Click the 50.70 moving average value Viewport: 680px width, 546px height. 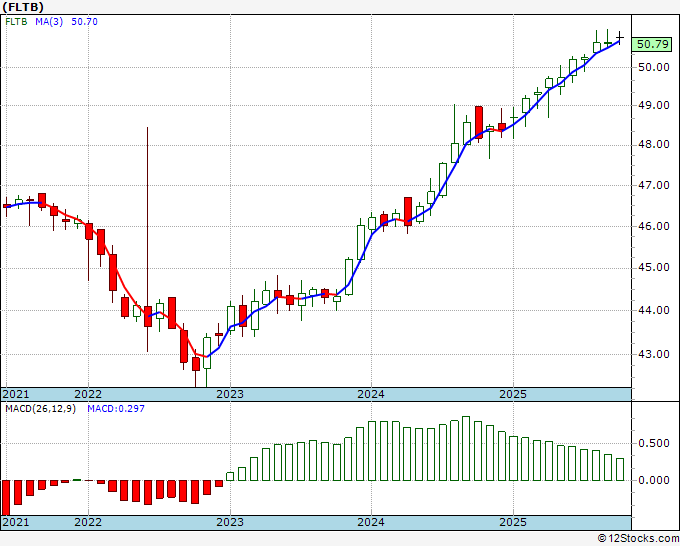(84, 22)
